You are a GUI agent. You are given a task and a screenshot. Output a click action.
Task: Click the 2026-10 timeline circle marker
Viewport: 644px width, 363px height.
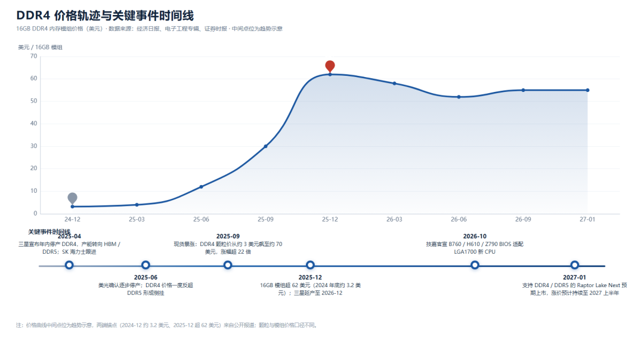click(x=475, y=265)
